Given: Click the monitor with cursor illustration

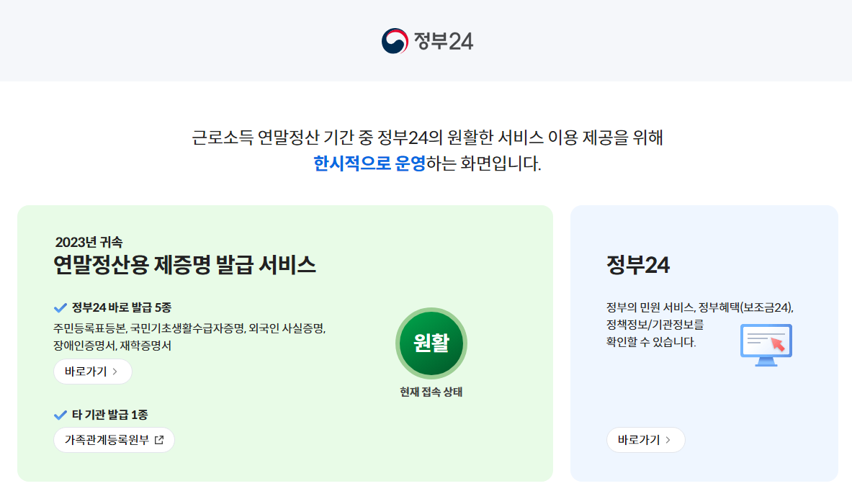Looking at the screenshot, I should pos(766,345).
